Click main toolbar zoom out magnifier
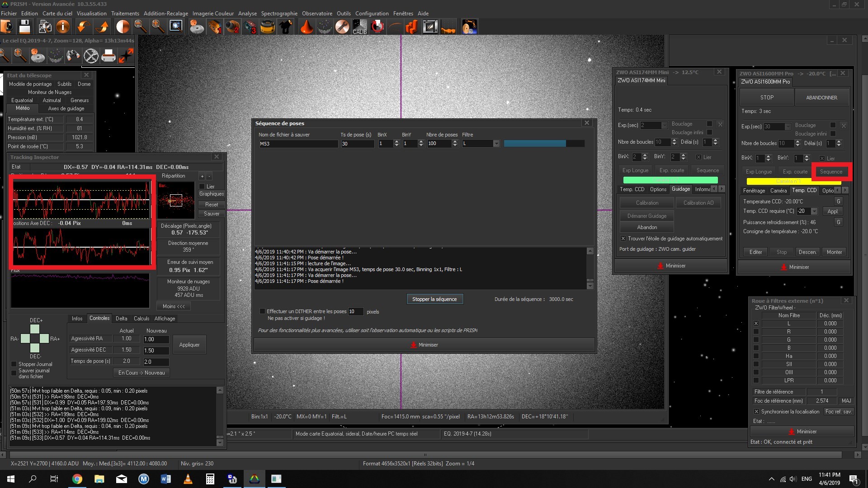 [x=141, y=27]
